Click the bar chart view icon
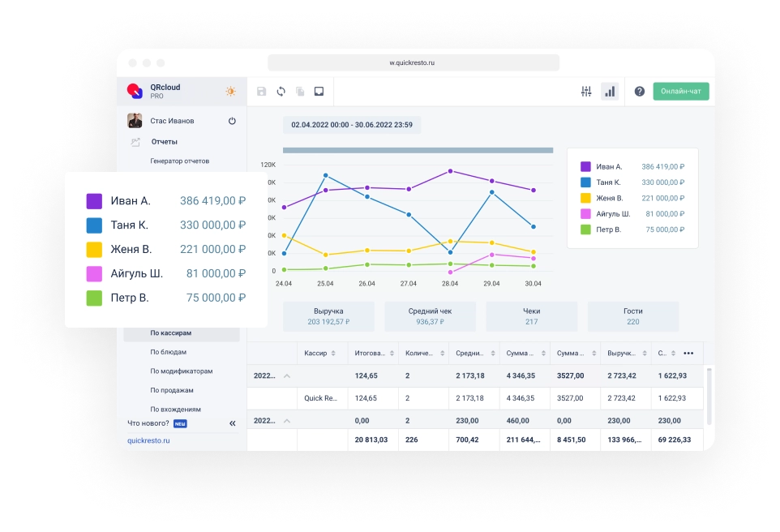The height and width of the screenshot is (532, 780). [610, 92]
